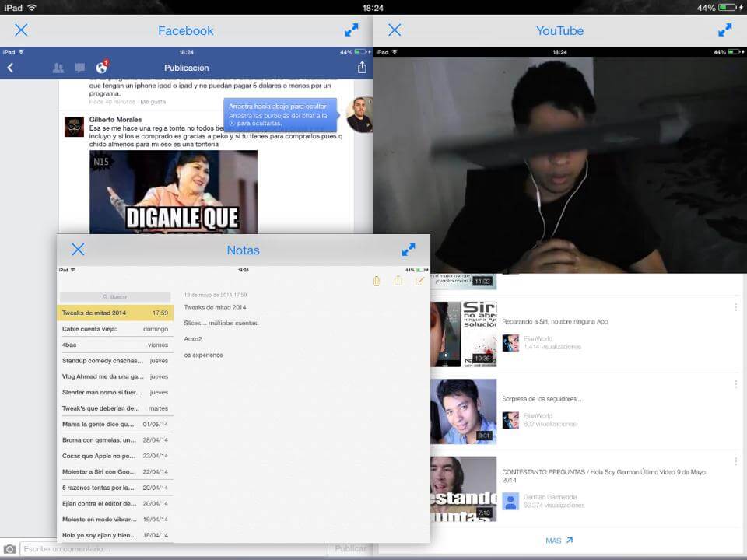The height and width of the screenshot is (560, 747).
Task: Open options menu for Reparando a Siri video
Action: 735,308
